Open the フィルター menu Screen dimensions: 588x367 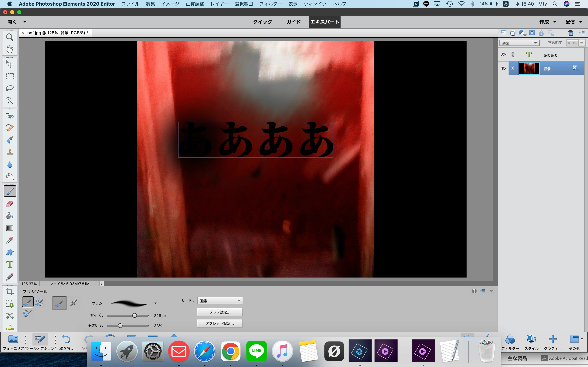point(270,4)
